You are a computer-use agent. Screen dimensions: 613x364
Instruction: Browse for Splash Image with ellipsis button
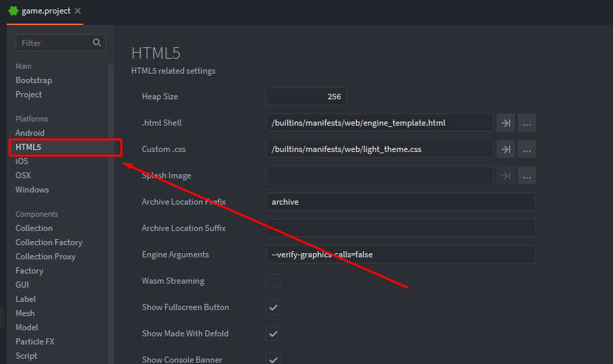(526, 176)
